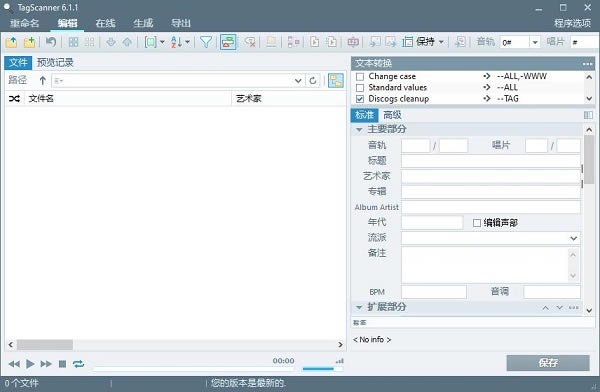
Task: Stop playback with the stop button
Action: click(62, 364)
